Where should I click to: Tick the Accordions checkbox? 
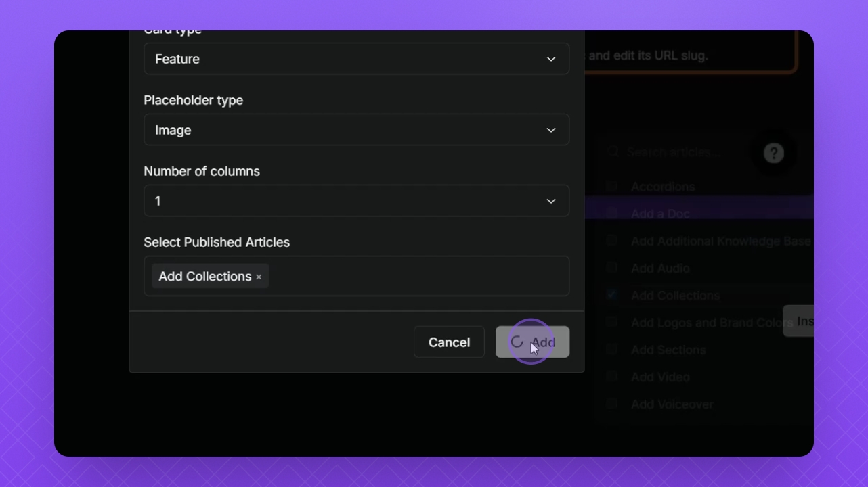[x=612, y=186]
